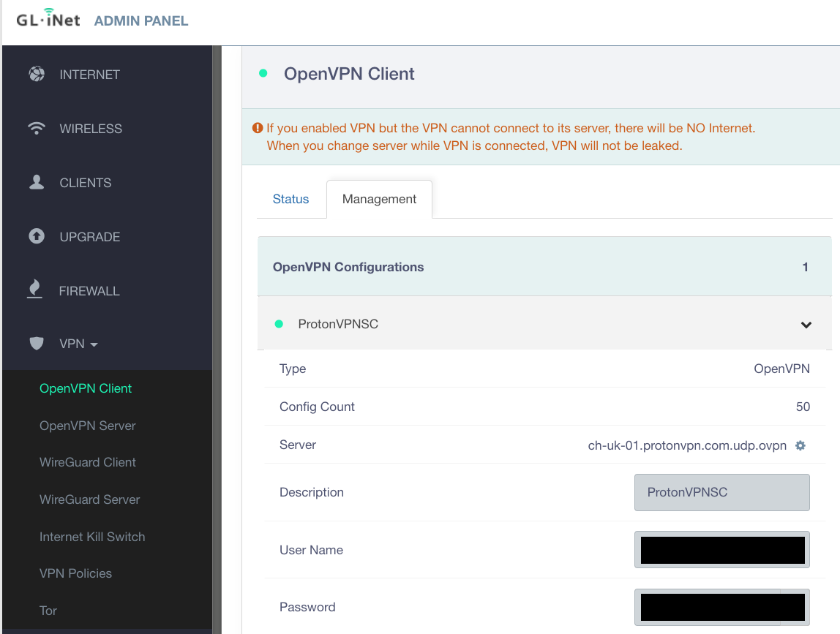Switch to the Status tab

click(x=291, y=199)
